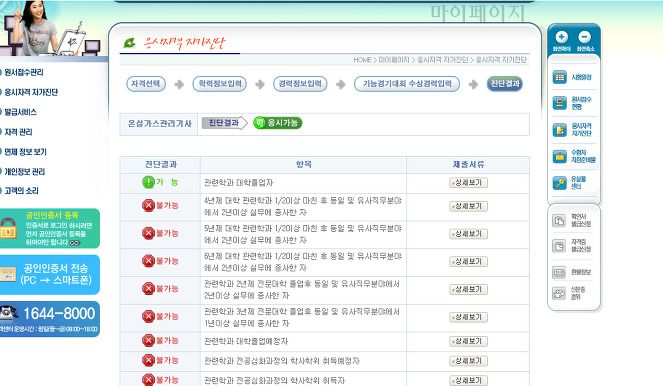Click 불가능 icon in the 6년제 대학 row
Image resolution: width=663 pixels, height=386 pixels.
148,261
